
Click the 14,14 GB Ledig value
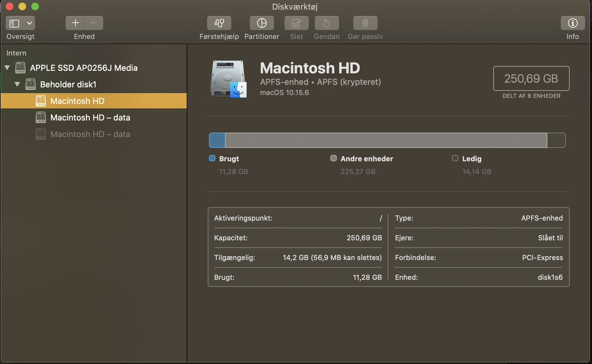pos(477,172)
